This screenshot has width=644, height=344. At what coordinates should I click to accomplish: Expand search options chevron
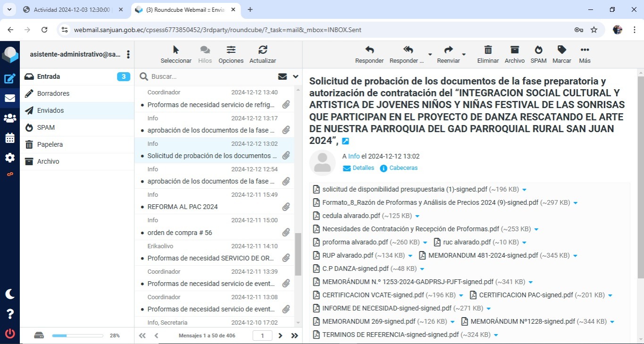pyautogui.click(x=296, y=76)
